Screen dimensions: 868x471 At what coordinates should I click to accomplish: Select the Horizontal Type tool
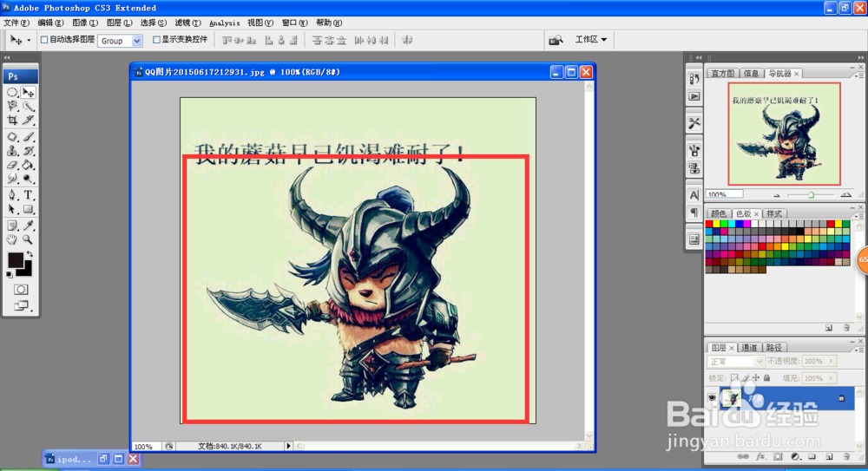28,195
